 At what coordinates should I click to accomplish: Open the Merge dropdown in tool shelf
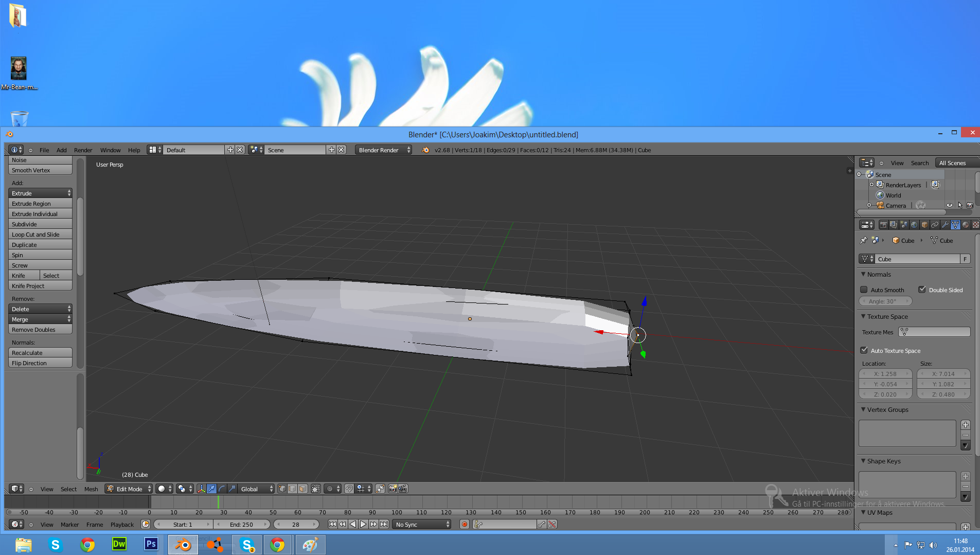click(x=40, y=319)
